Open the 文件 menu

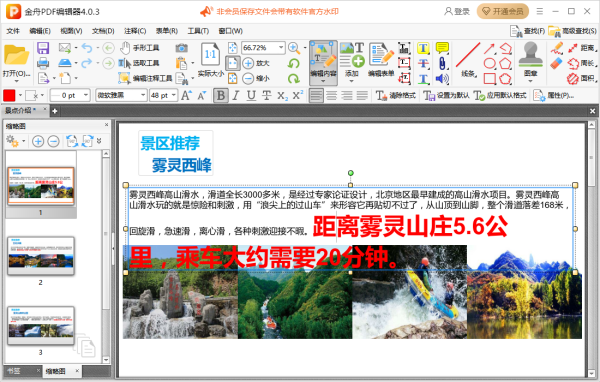pyautogui.click(x=13, y=31)
